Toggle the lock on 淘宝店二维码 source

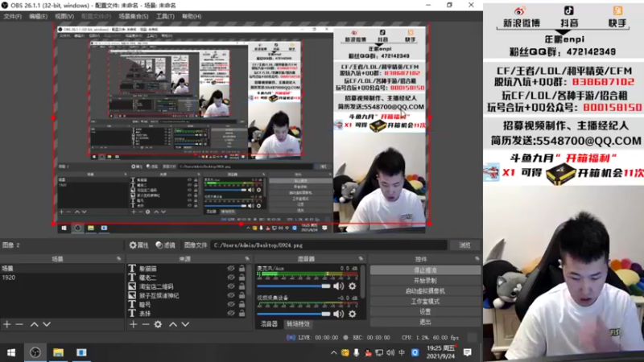pyautogui.click(x=242, y=286)
